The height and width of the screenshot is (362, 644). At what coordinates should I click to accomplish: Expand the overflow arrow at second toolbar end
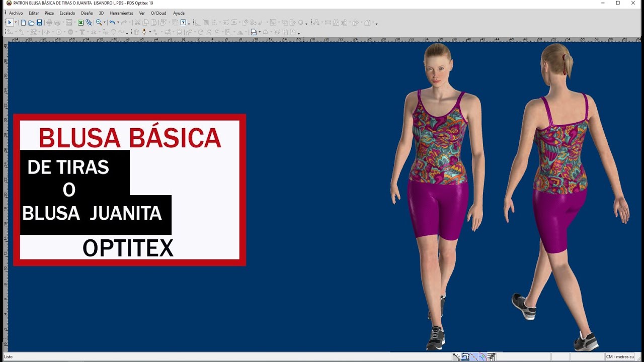(299, 34)
